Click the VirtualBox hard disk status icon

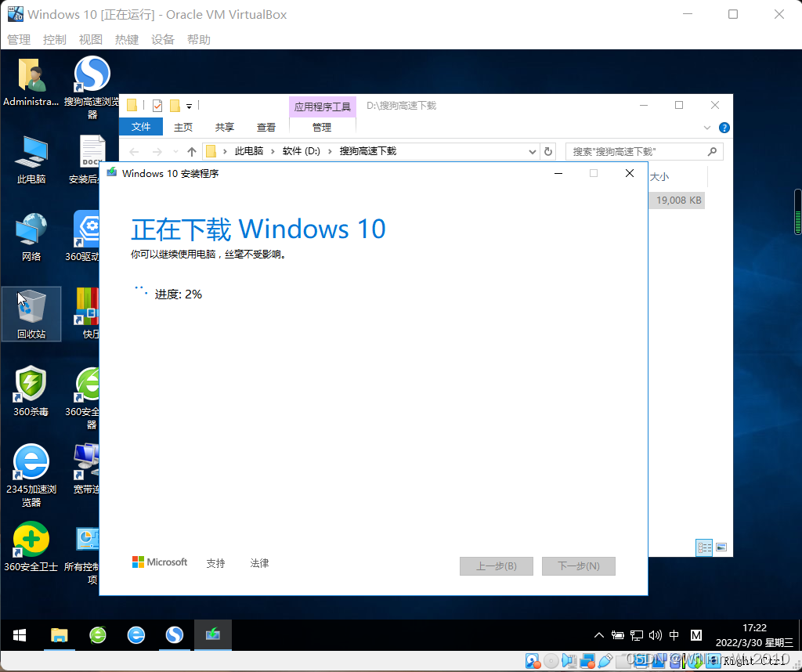533,661
